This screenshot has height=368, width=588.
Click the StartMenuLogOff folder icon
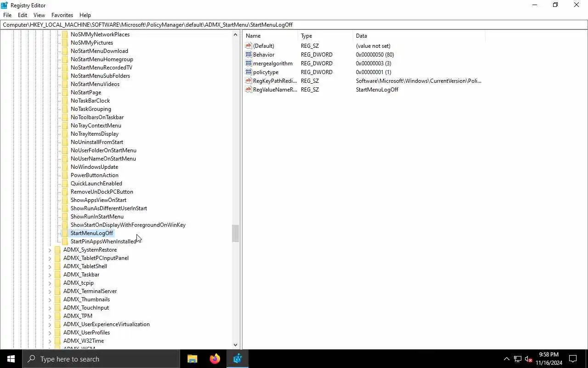65,233
